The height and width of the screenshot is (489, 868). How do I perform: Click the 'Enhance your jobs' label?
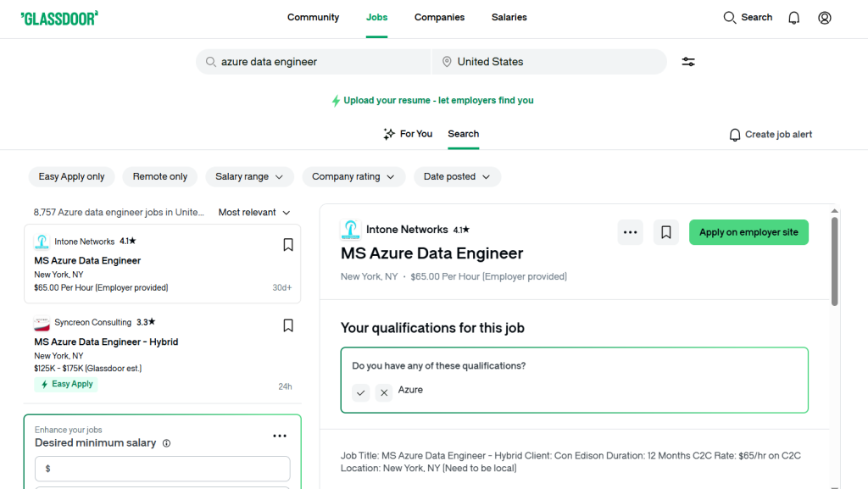(68, 430)
